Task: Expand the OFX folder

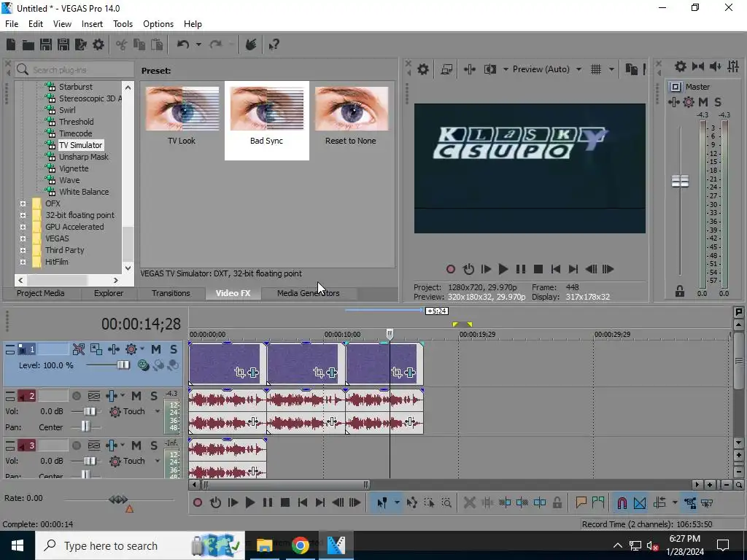Action: 23,204
